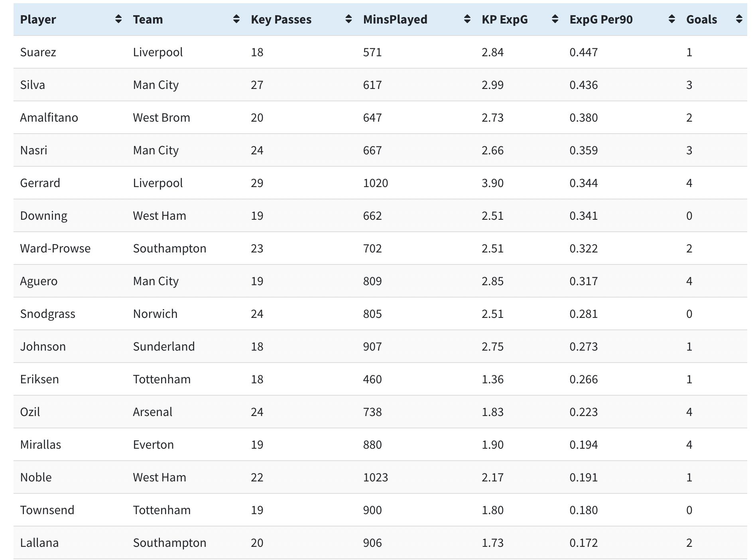This screenshot has width=752, height=560.
Task: Click the ExpG Per90 header label
Action: (x=601, y=20)
